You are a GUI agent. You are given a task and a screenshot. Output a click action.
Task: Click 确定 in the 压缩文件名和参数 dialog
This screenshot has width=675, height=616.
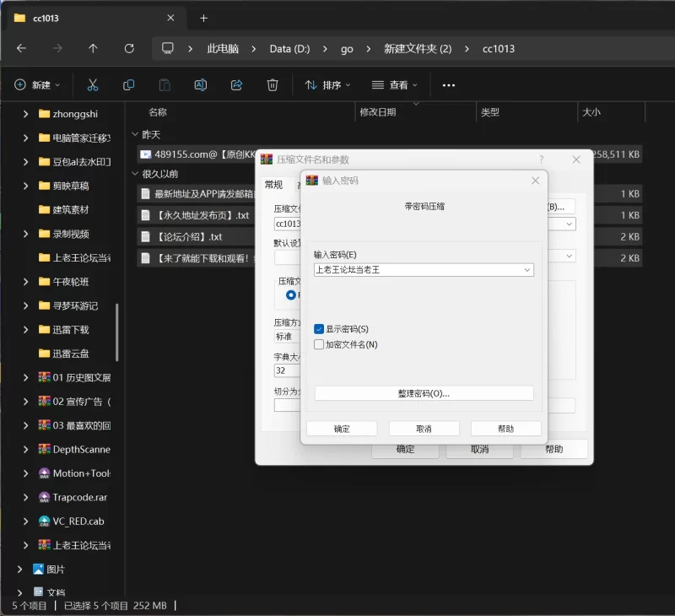[405, 450]
